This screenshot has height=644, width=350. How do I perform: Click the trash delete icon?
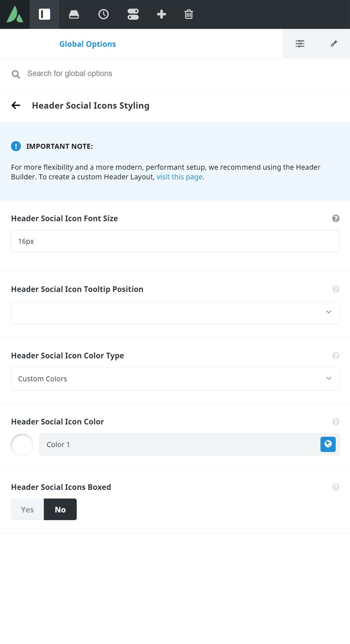point(189,14)
